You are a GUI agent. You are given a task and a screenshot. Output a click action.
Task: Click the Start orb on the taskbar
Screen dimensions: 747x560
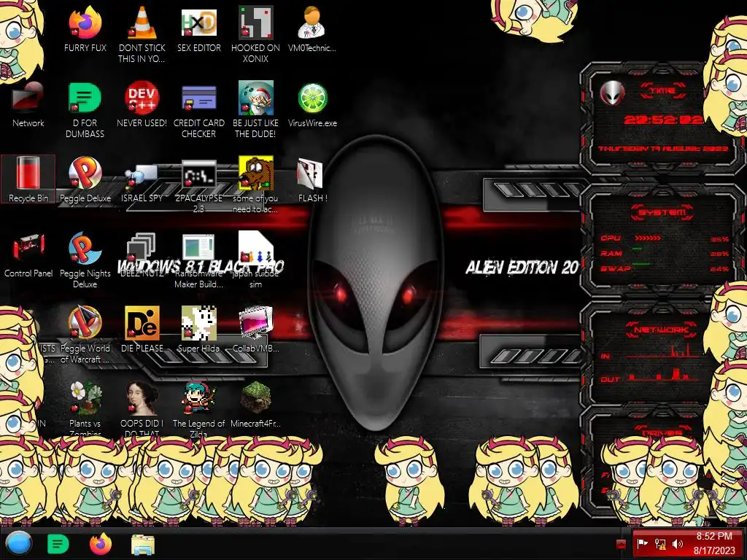18,543
